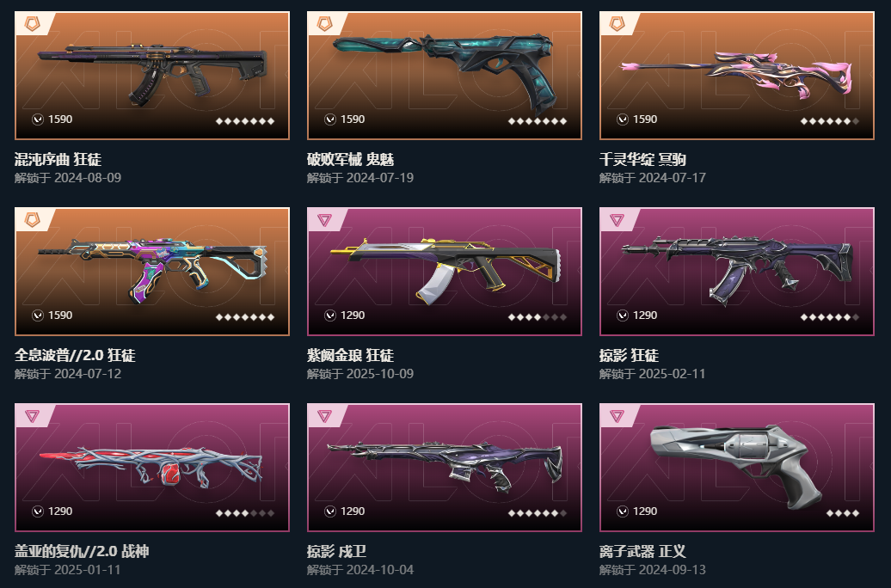Click the VP currency icon on 盖亚的复仇//2.0 战神
This screenshot has height=588, width=891.
38,511
